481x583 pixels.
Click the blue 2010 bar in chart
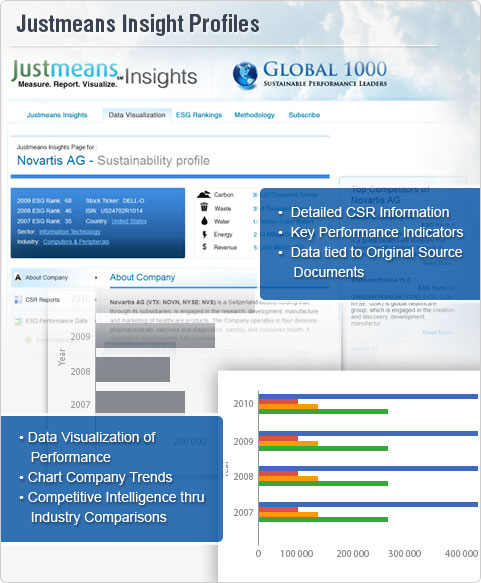pyautogui.click(x=368, y=397)
